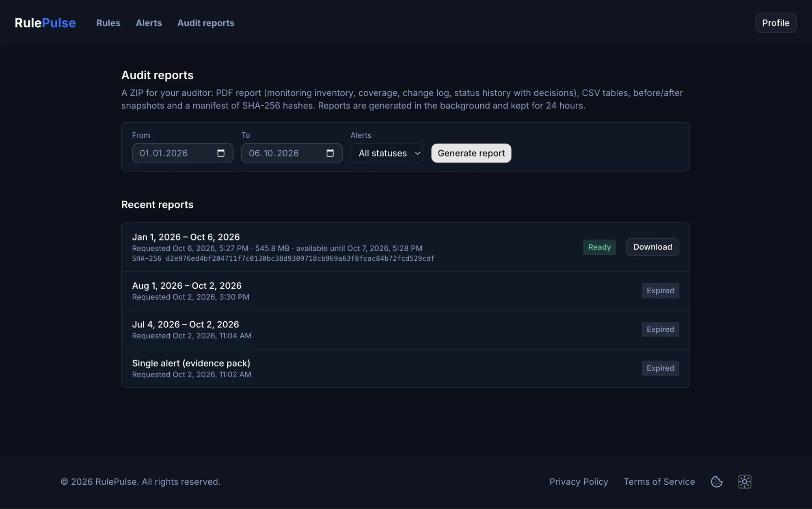The height and width of the screenshot is (509, 812).
Task: Click report title Aug 1, 2026 – Oct 2, 2026
Action: pyautogui.click(x=187, y=286)
